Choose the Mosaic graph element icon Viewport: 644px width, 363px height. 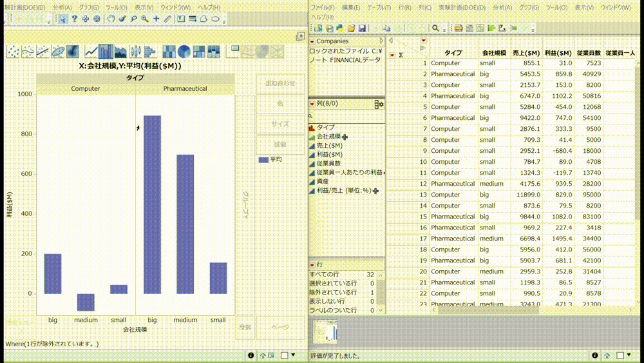point(214,52)
